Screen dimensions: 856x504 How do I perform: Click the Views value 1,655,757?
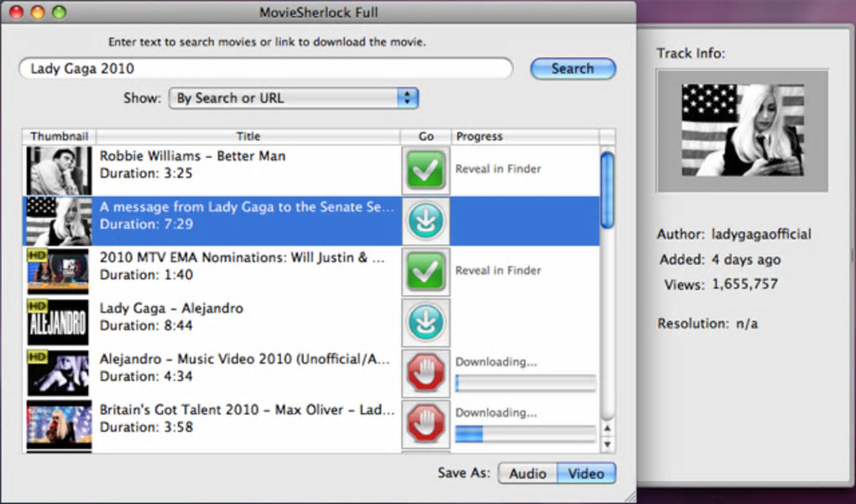[x=744, y=284]
